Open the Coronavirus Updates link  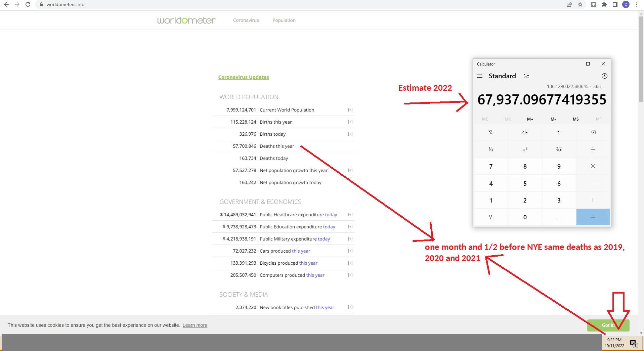(x=244, y=77)
